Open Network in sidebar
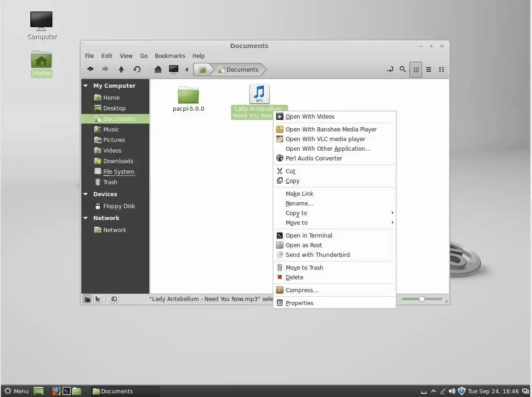Viewport: 532px width, 397px height. 115,230
